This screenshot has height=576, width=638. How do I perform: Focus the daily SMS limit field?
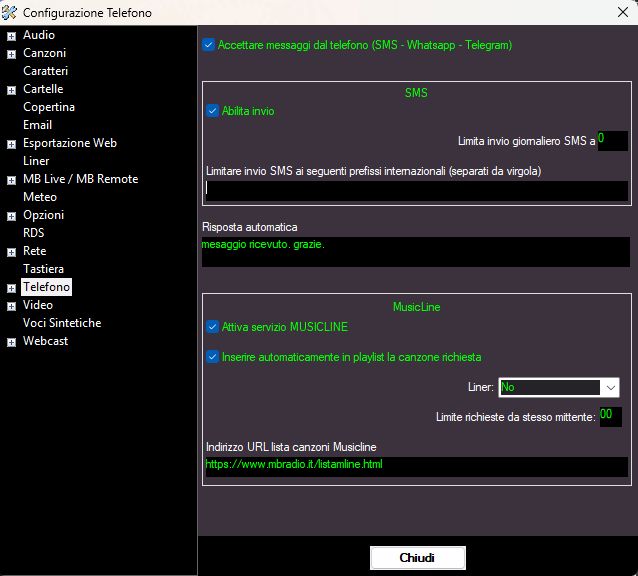point(611,140)
